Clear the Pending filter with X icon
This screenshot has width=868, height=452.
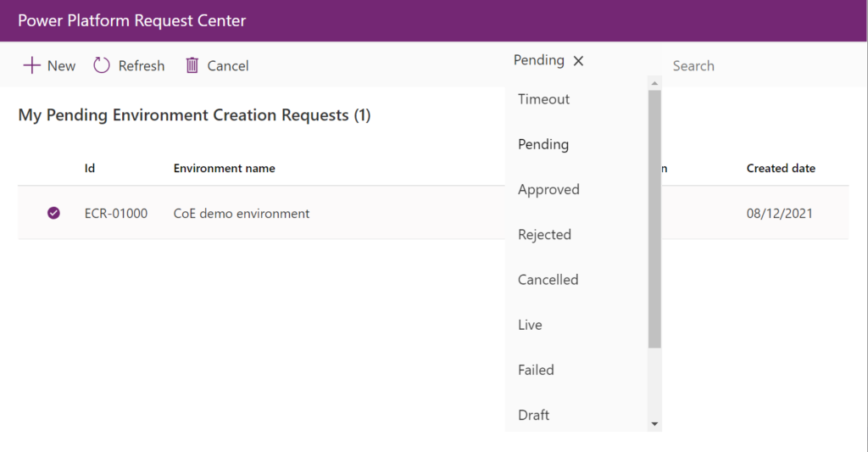point(578,61)
